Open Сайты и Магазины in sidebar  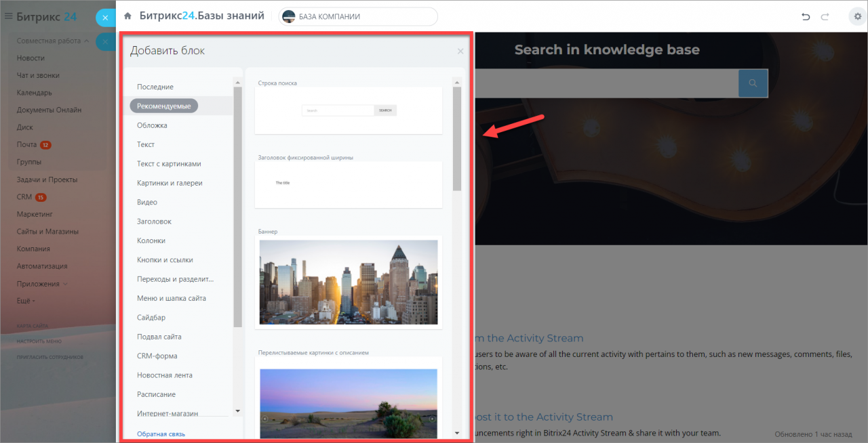coord(47,232)
